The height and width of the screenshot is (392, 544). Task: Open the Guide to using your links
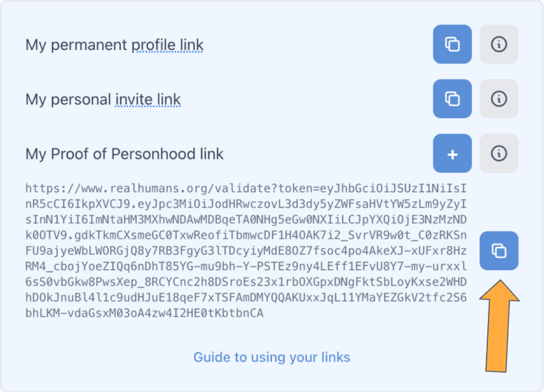(271, 357)
